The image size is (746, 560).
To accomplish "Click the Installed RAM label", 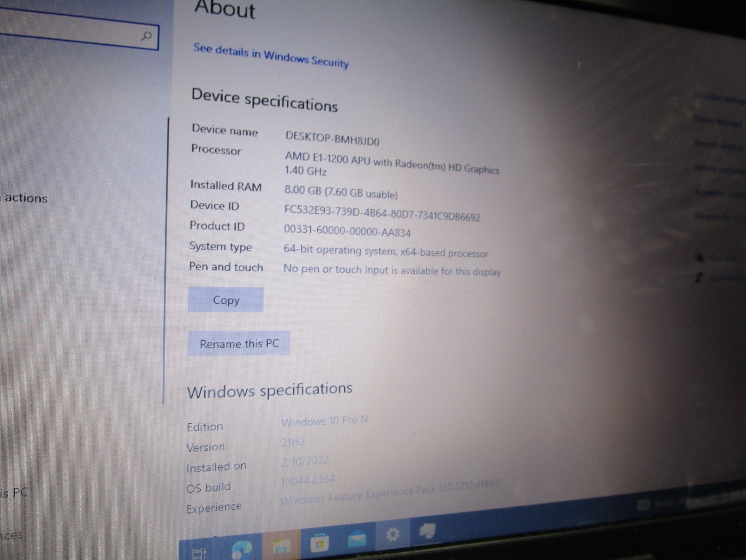I will 226,186.
